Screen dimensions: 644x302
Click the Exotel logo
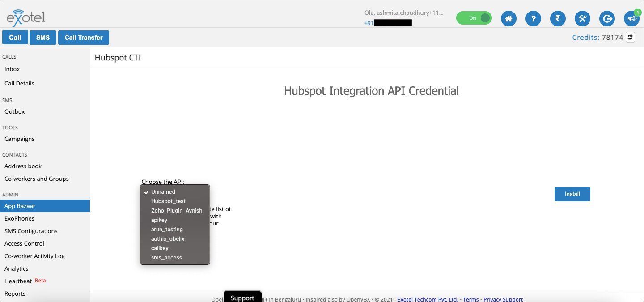[x=26, y=18]
